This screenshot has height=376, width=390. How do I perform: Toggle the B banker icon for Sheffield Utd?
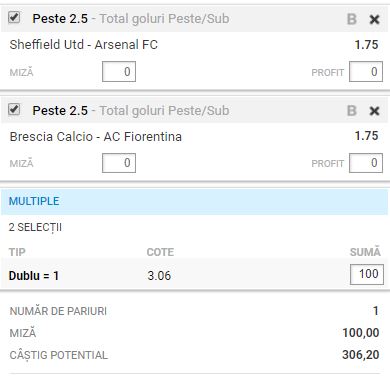coord(352,19)
